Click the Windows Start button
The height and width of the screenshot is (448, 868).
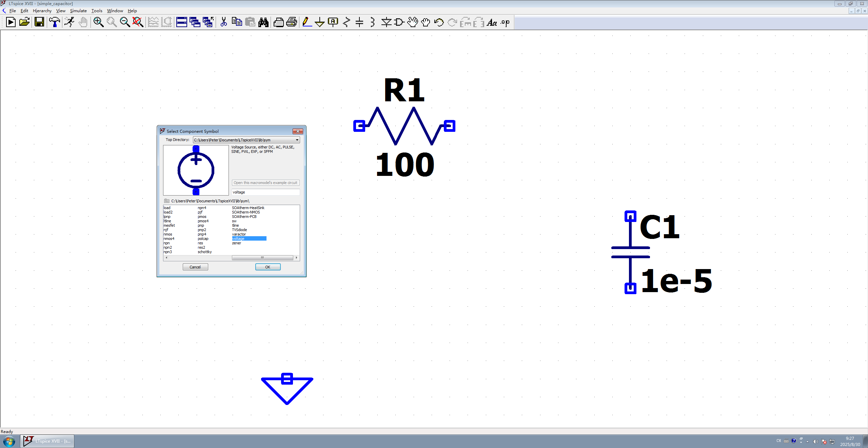point(9,441)
